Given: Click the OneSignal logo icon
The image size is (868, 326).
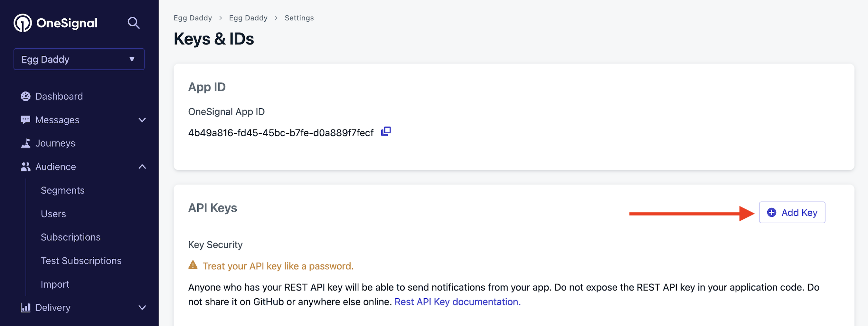Looking at the screenshot, I should [x=23, y=23].
